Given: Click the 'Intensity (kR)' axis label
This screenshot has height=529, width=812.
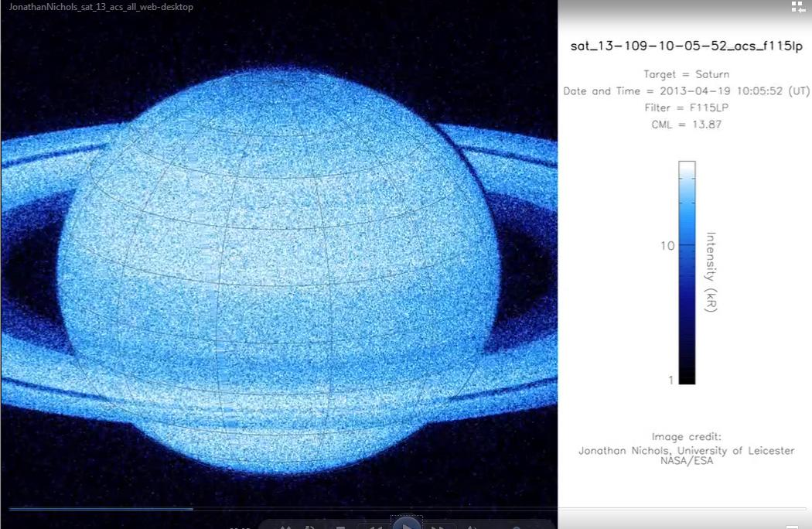Looking at the screenshot, I should coord(711,272).
